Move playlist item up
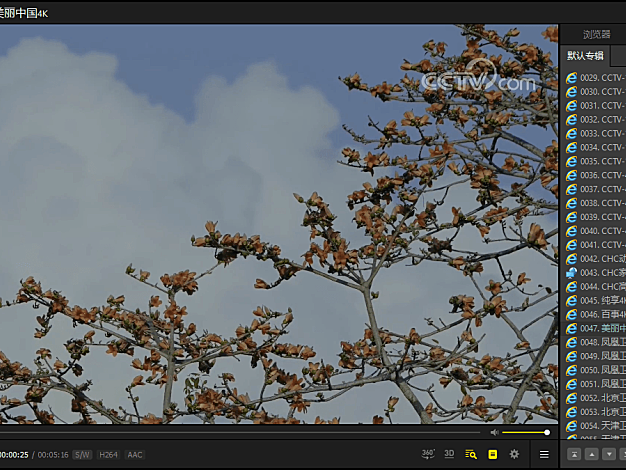This screenshot has height=470, width=626. click(x=592, y=454)
